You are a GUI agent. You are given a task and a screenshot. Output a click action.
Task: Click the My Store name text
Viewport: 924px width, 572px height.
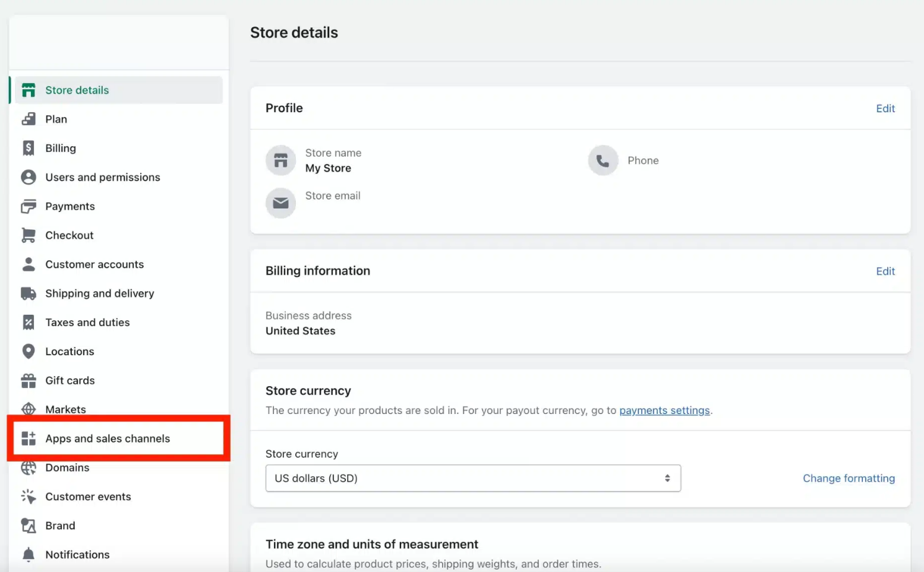[x=328, y=168]
